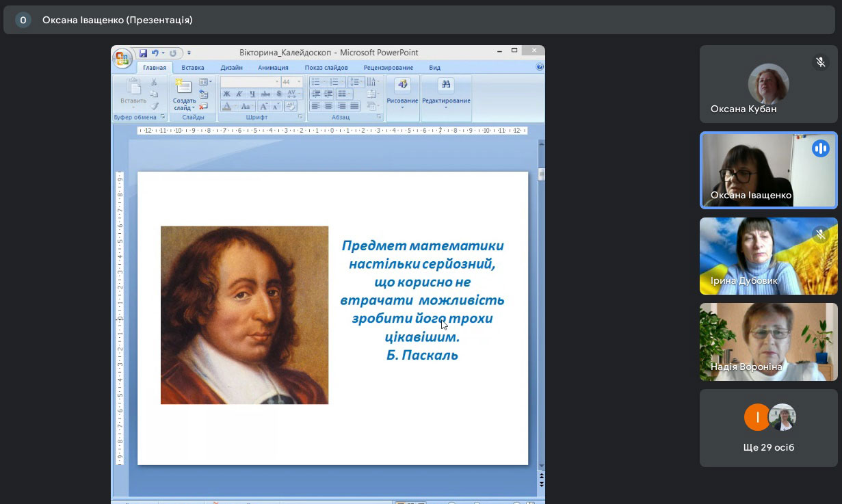
Task: Click the Создать слайд button
Action: coord(184,94)
